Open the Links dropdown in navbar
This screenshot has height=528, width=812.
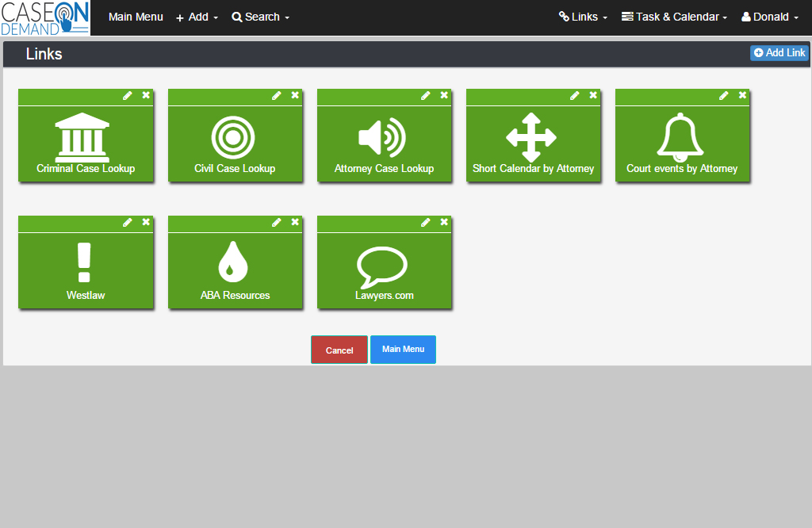tap(583, 17)
